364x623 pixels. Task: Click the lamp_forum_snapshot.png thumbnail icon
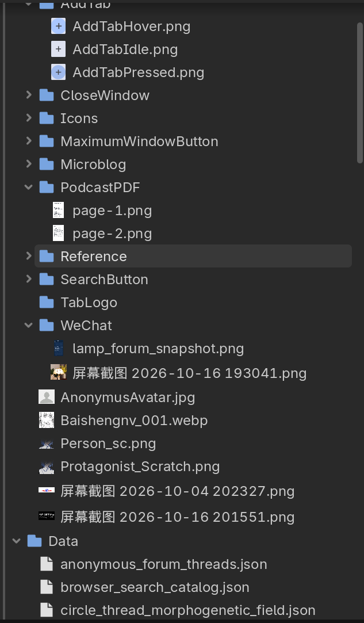59,349
